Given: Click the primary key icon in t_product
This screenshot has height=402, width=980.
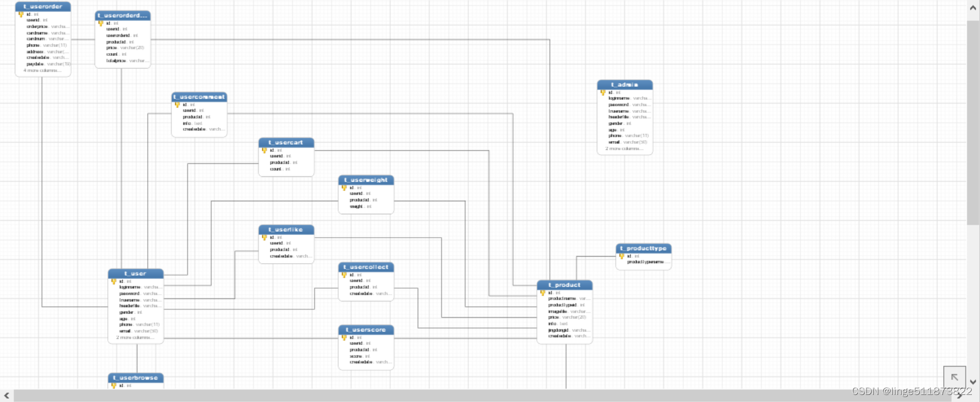Looking at the screenshot, I should (543, 293).
